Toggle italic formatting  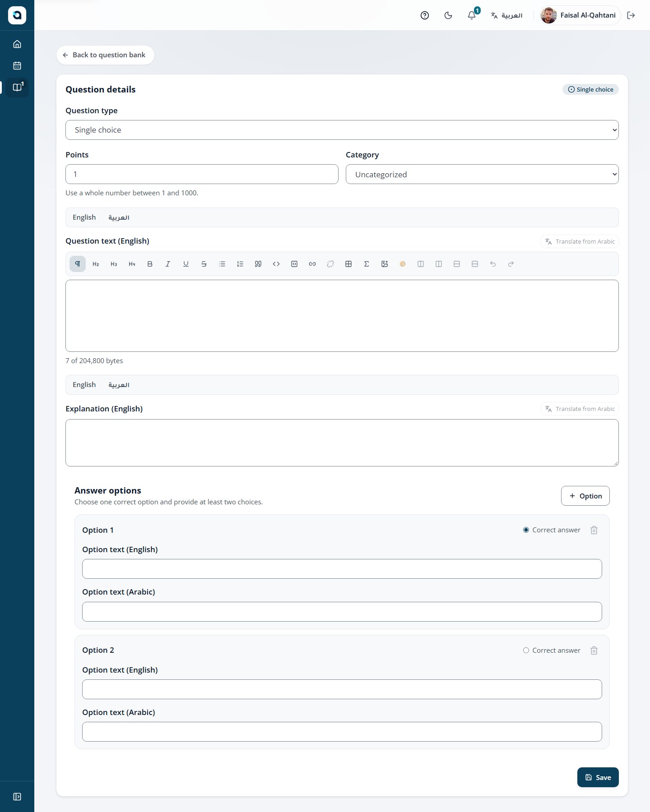(168, 264)
